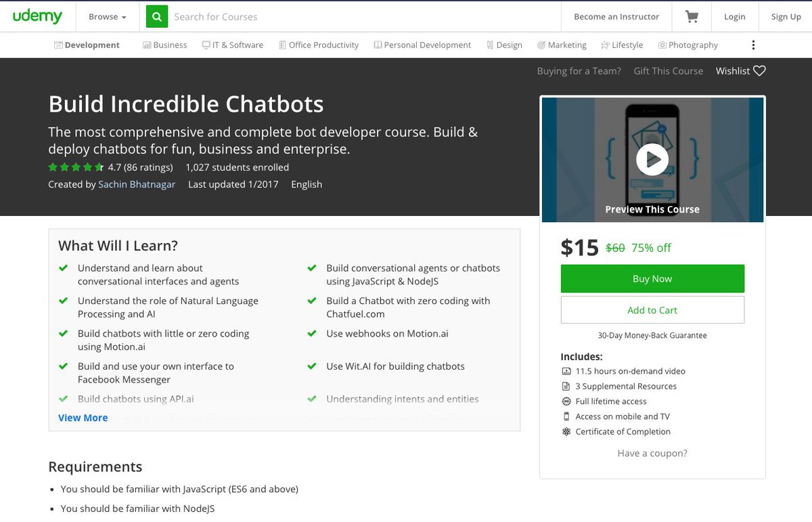Click the Business category icon
The image size is (812, 522).
(x=147, y=45)
